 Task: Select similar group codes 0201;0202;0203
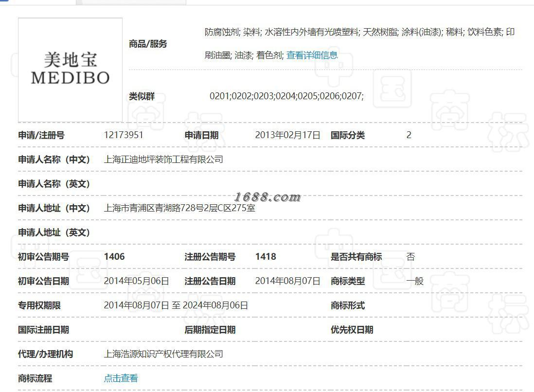pos(242,96)
